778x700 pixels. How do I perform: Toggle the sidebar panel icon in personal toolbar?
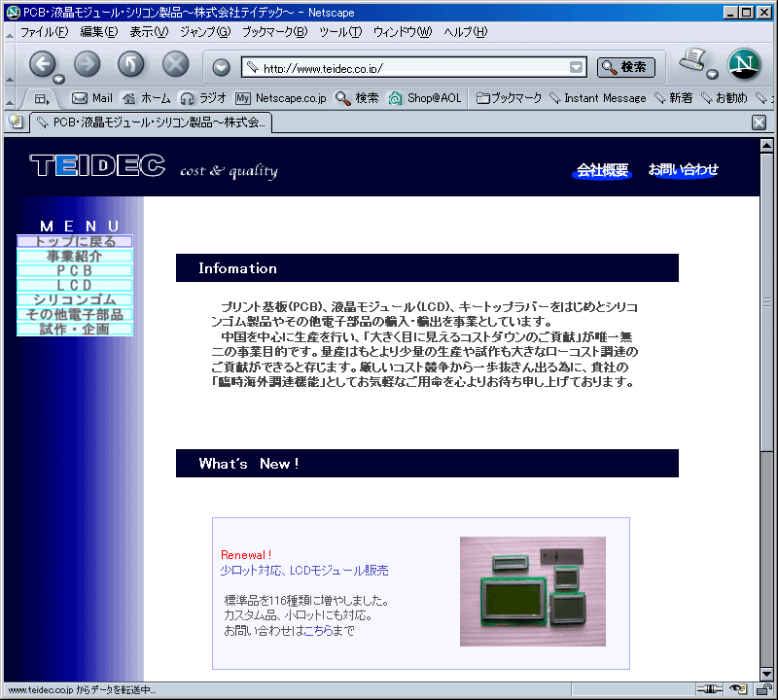pos(42,99)
